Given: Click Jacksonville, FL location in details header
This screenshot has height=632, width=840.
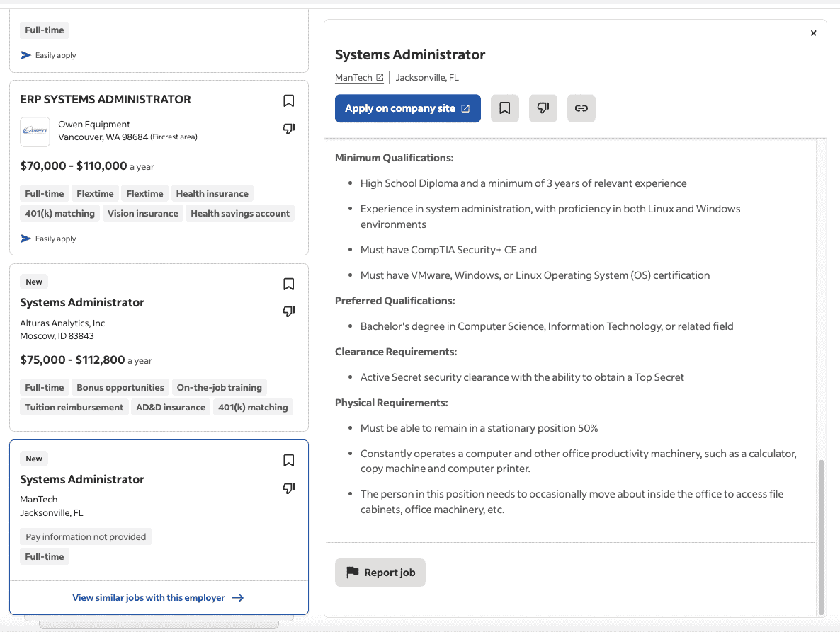Looking at the screenshot, I should (x=427, y=78).
